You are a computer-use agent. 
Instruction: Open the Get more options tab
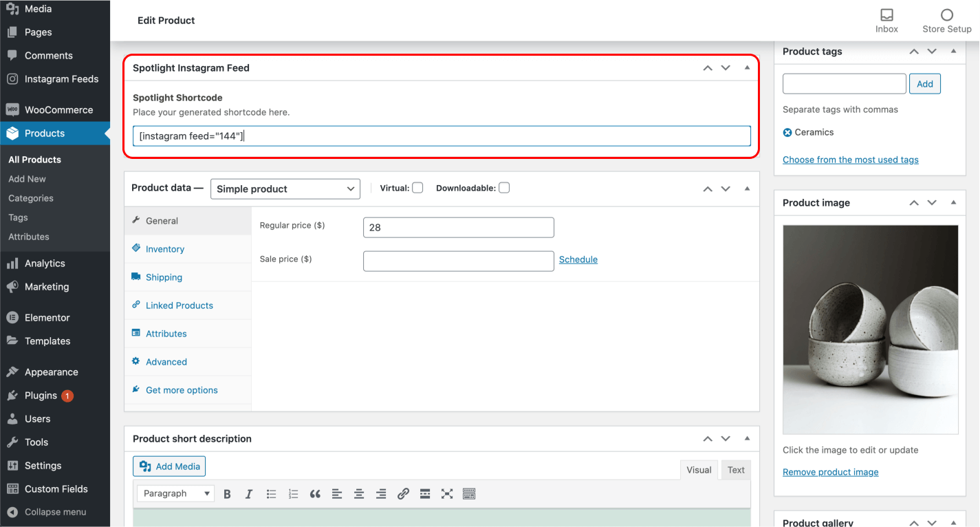click(188, 390)
